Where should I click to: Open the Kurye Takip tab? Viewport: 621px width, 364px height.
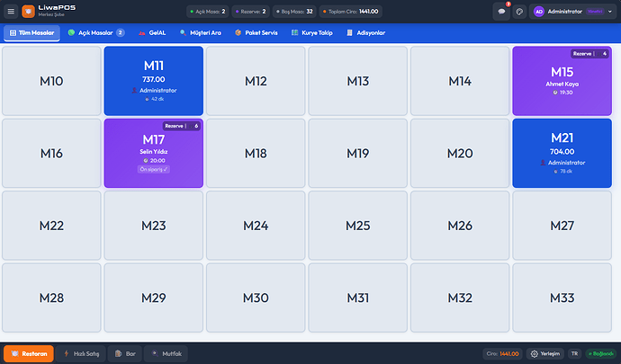(x=312, y=32)
